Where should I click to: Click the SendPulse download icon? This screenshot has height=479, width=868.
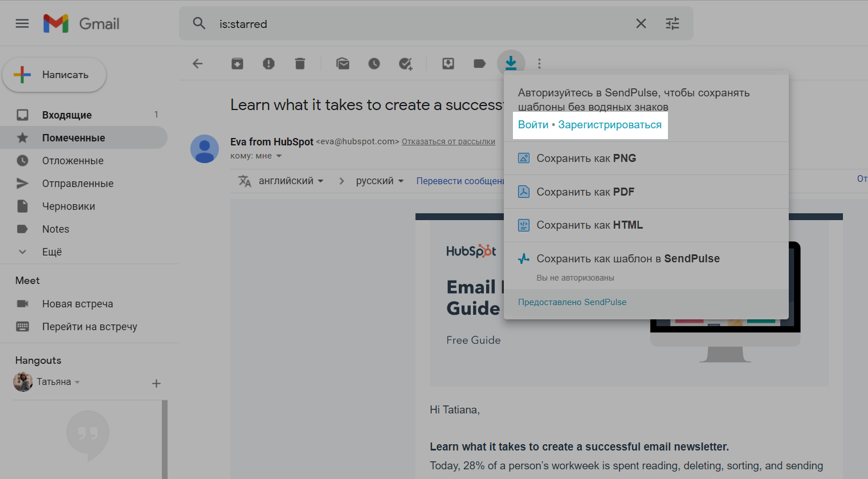(x=511, y=63)
